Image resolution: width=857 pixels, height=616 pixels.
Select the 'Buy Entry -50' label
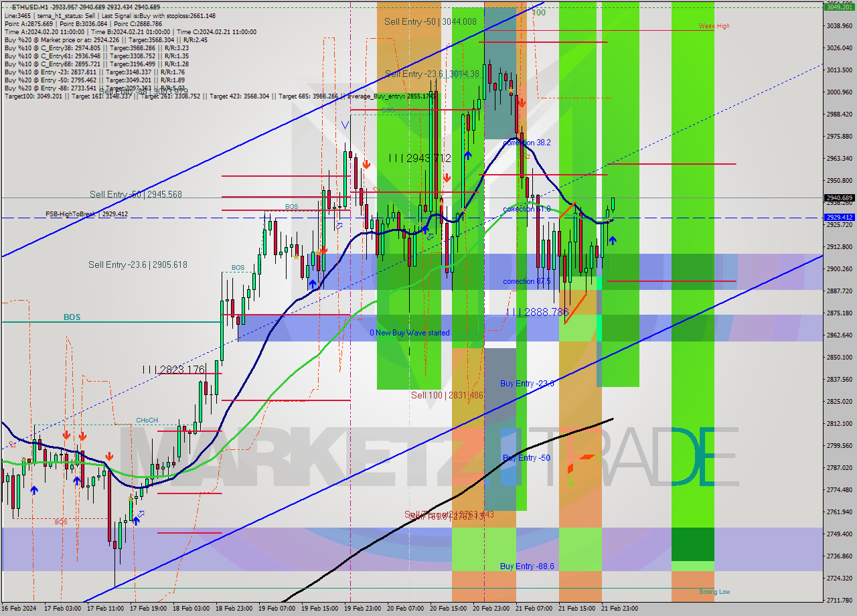[x=526, y=458]
